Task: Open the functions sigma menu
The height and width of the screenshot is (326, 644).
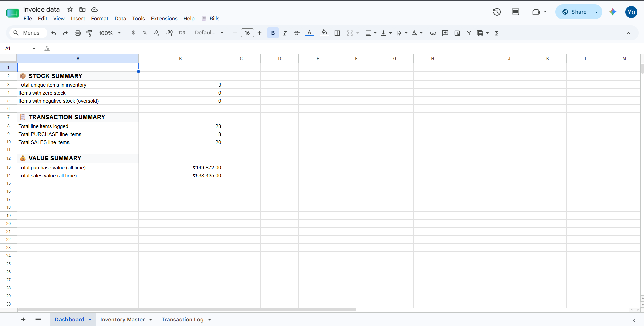Action: 497,33
